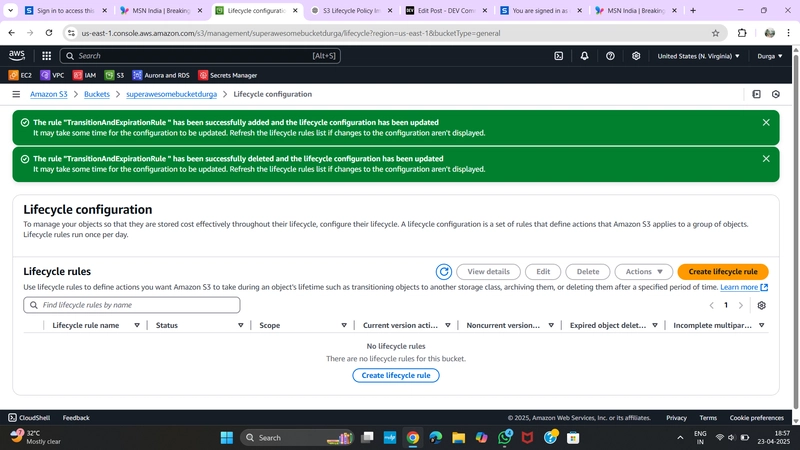The height and width of the screenshot is (450, 800).
Task: Open S3 favorite shortcut
Action: coord(114,75)
